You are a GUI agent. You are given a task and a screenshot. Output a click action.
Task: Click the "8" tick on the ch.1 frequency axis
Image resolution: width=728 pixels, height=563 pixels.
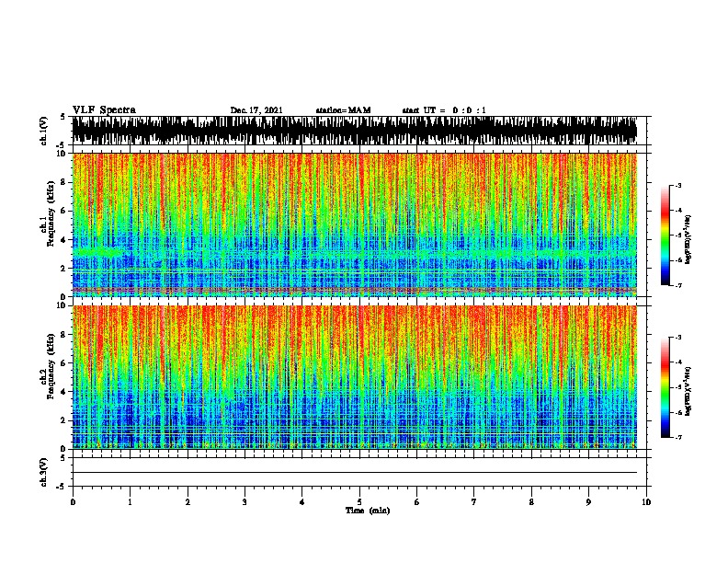63,182
